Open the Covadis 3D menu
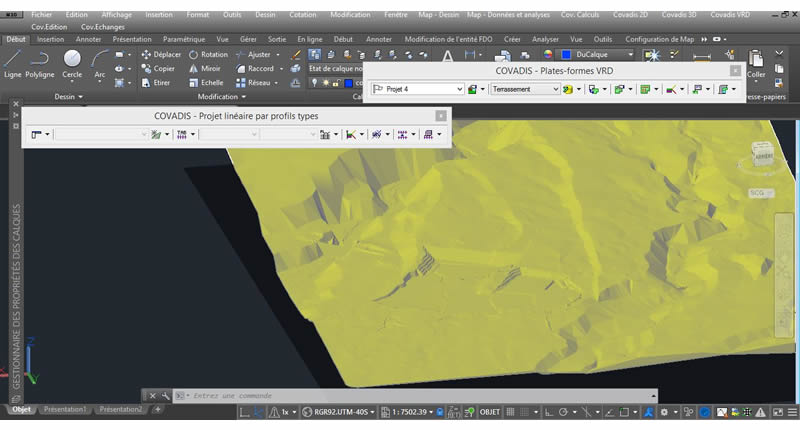 (679, 15)
